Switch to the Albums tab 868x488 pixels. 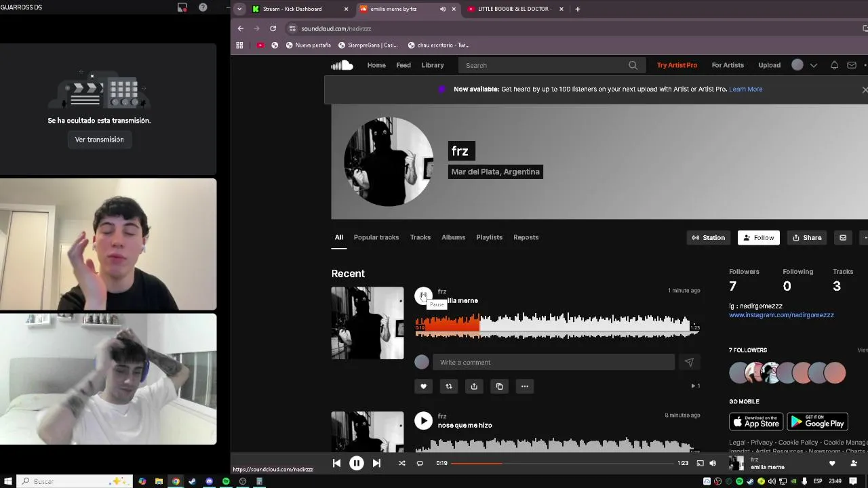coord(453,237)
